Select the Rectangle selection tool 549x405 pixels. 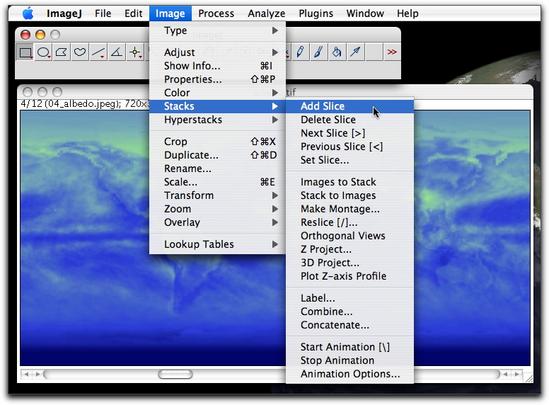[x=25, y=53]
